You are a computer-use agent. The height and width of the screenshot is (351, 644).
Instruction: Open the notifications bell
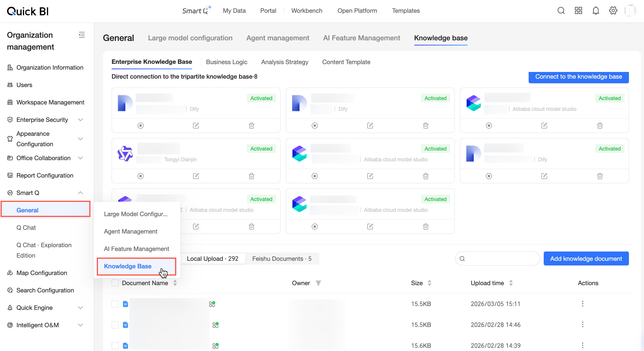596,11
